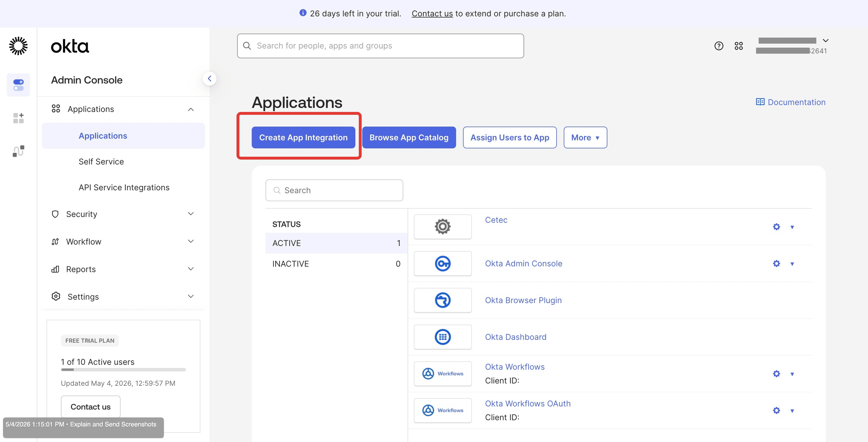Viewport: 868px width, 442px height.
Task: Open API Service Integrations in sidebar
Action: click(124, 187)
